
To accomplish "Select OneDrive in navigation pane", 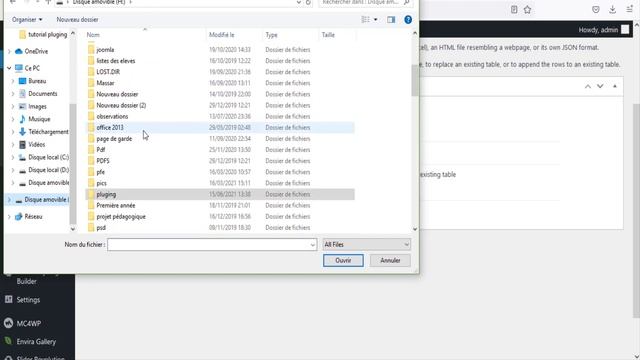I will click(x=36, y=51).
